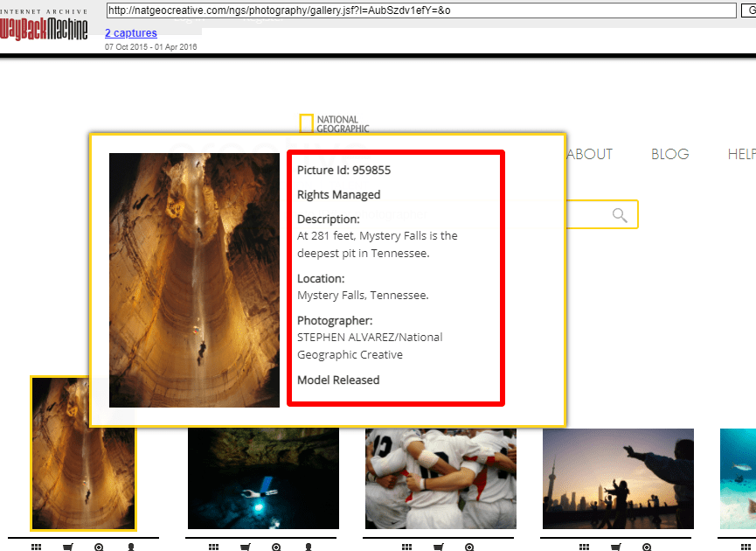Click the National Geographic logo
This screenshot has width=756, height=551.
click(x=334, y=123)
